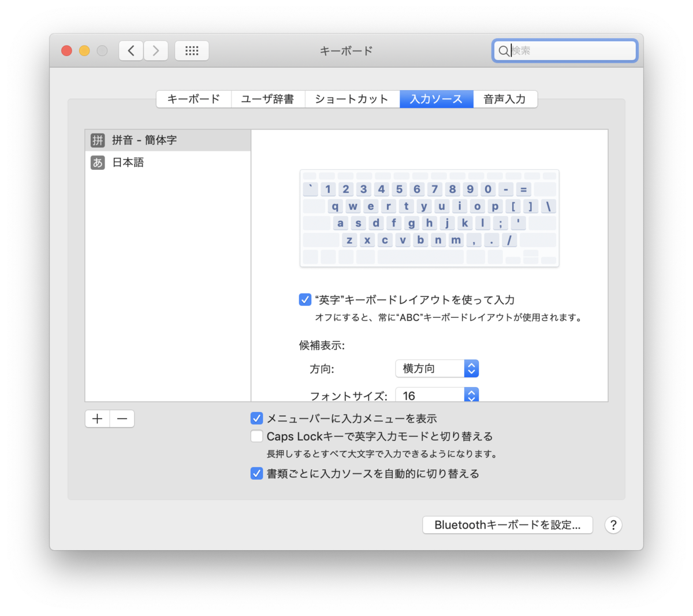Switch to the キーボード tab
The height and width of the screenshot is (616, 693).
tap(193, 99)
